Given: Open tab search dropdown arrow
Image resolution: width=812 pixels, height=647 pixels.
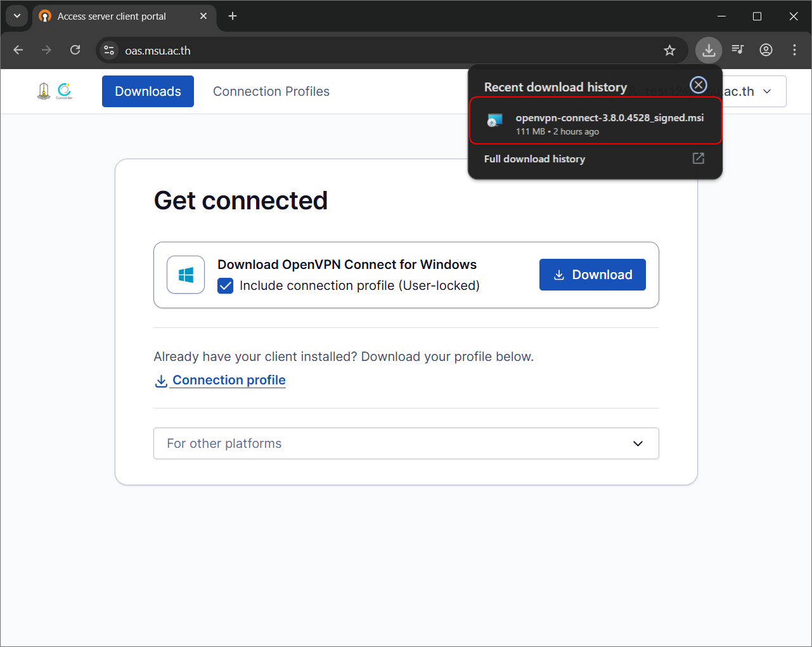Looking at the screenshot, I should pyautogui.click(x=17, y=16).
